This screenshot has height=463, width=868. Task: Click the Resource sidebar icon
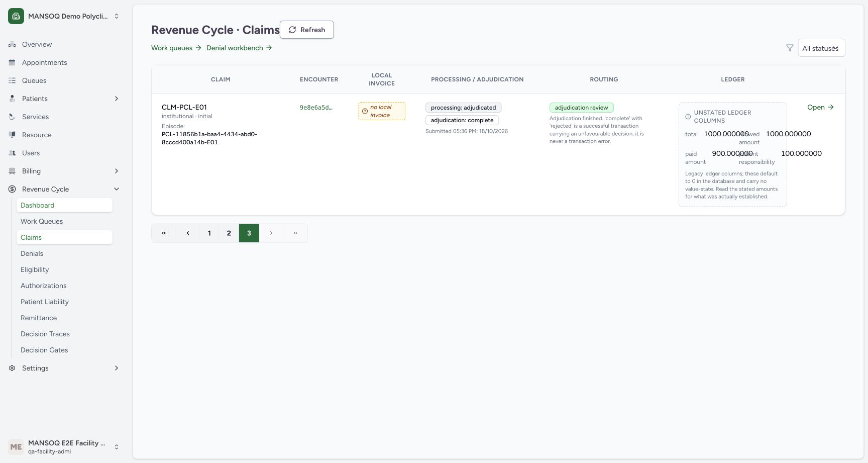[x=12, y=135]
